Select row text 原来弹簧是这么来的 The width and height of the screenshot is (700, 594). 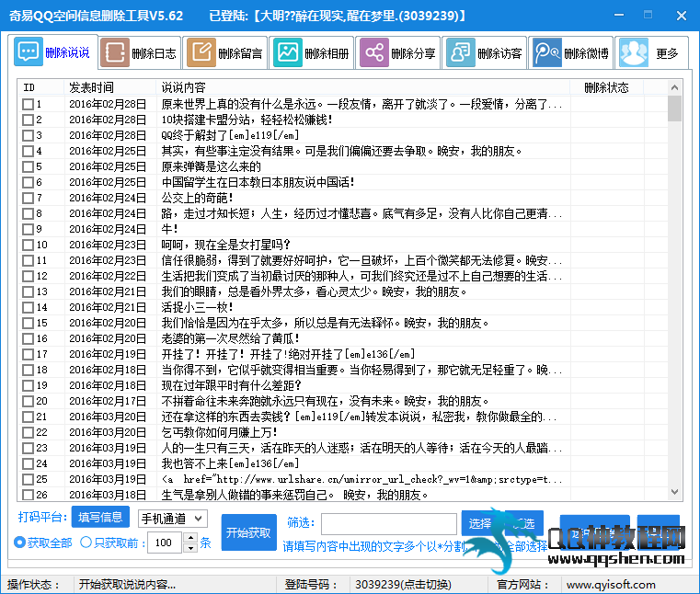(x=212, y=167)
